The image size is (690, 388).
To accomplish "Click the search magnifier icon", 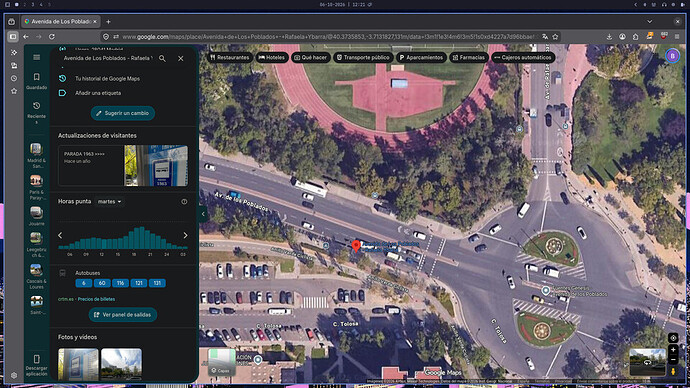I will pos(162,58).
